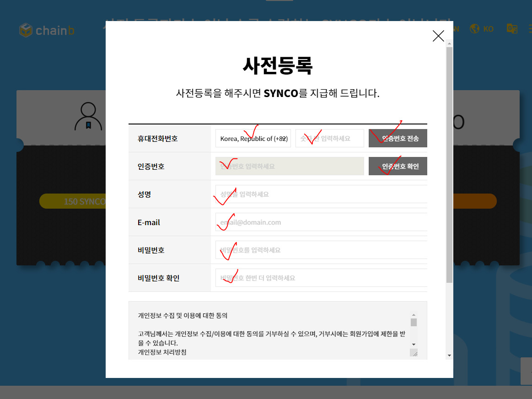This screenshot has height=399, width=532.
Task: Select the KO language globe icon
Action: click(474, 29)
